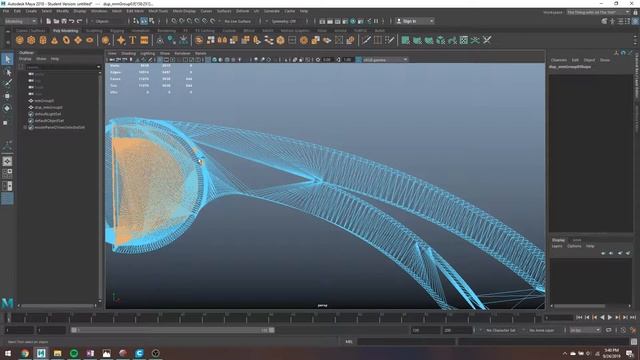Click the Outliner horizontal scrollbar
The height and width of the screenshot is (360, 640).
point(58,306)
